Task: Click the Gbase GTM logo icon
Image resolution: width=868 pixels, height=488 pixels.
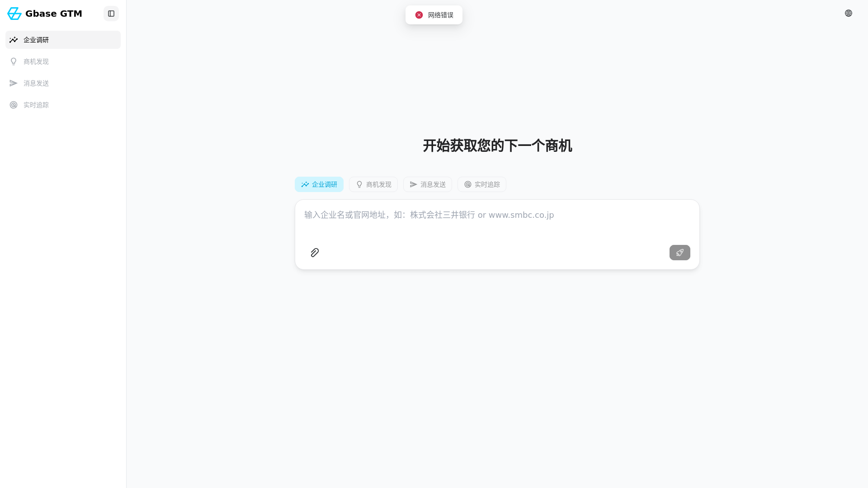Action: point(14,14)
